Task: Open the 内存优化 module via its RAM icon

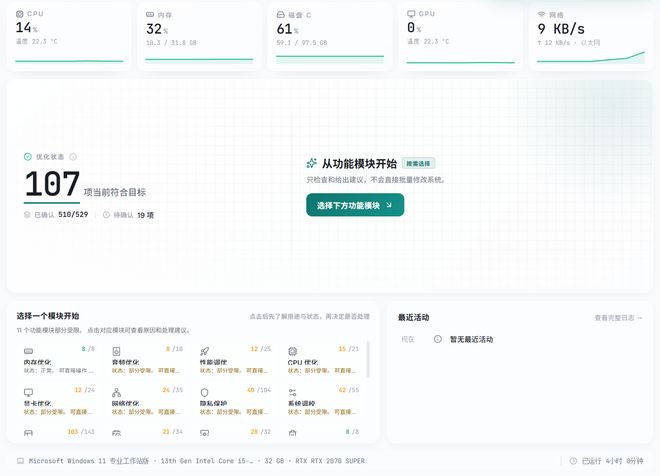Action: [28, 351]
